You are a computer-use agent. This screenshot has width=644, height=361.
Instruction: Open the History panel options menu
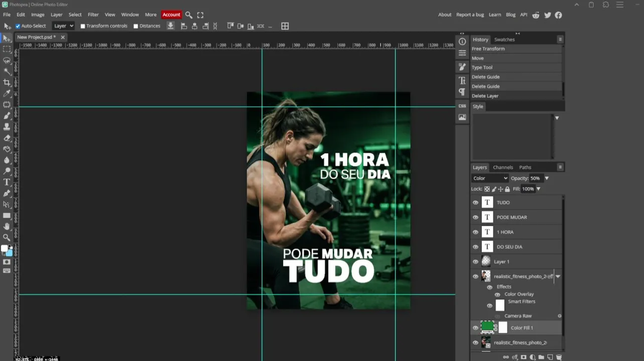(x=560, y=39)
